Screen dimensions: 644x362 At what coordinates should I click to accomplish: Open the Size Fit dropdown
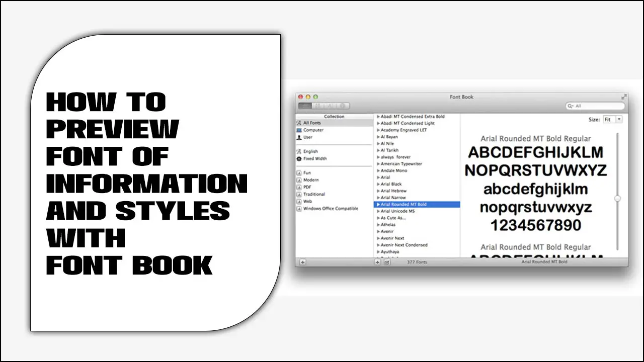(613, 120)
